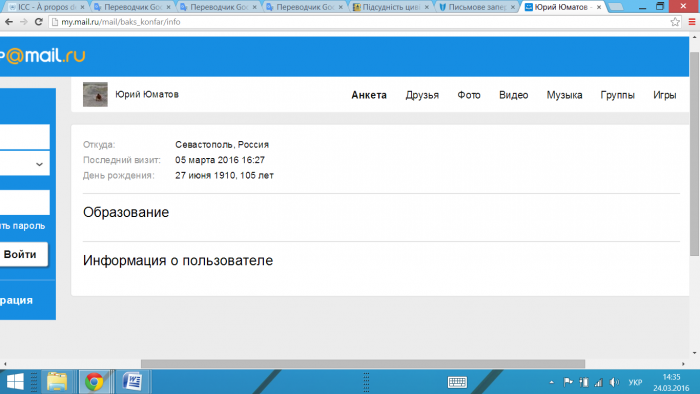Switch to the Підсудність tab
Screen dimensions: 700x394
[x=390, y=7]
